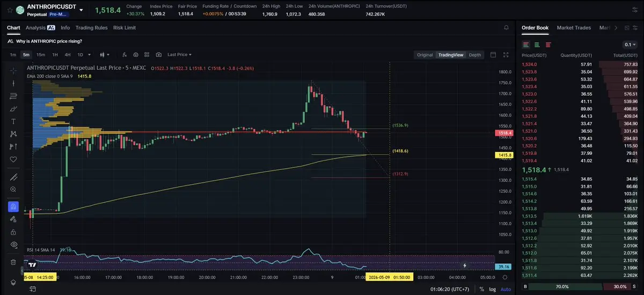Open the Analysis AI tab

tap(40, 27)
